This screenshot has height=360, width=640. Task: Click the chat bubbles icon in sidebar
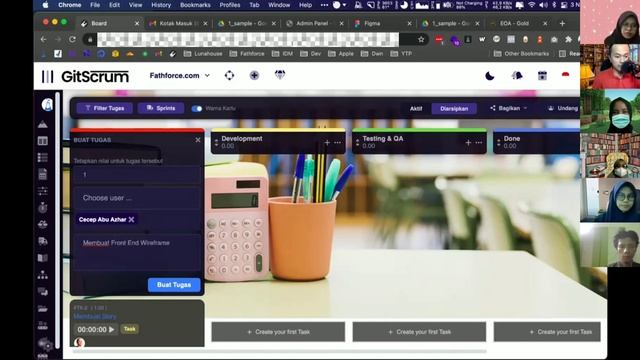[x=42, y=291]
